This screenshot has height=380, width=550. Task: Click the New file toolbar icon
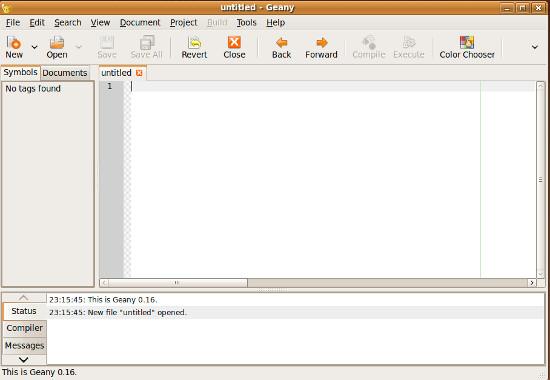click(14, 43)
